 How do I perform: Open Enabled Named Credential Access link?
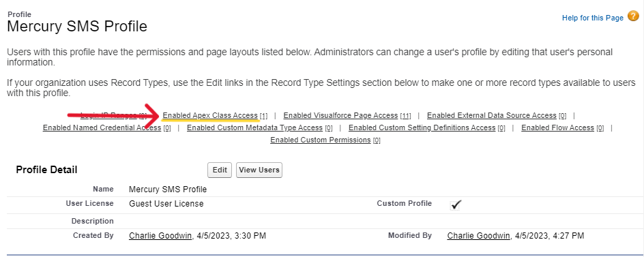click(102, 127)
